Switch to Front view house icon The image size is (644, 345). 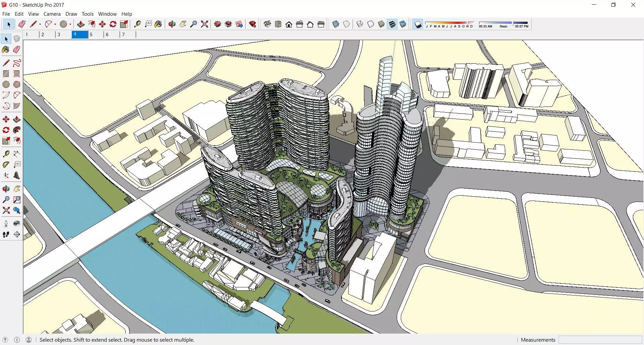(289, 24)
